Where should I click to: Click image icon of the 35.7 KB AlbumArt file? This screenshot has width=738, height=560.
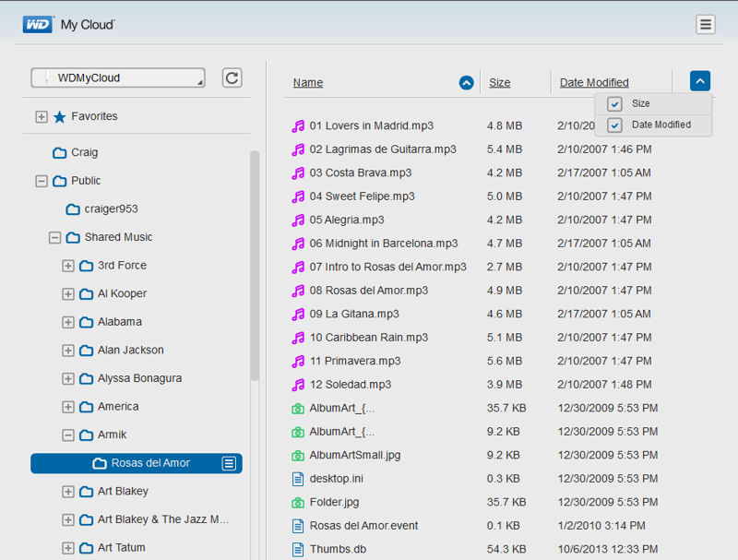pyautogui.click(x=298, y=409)
